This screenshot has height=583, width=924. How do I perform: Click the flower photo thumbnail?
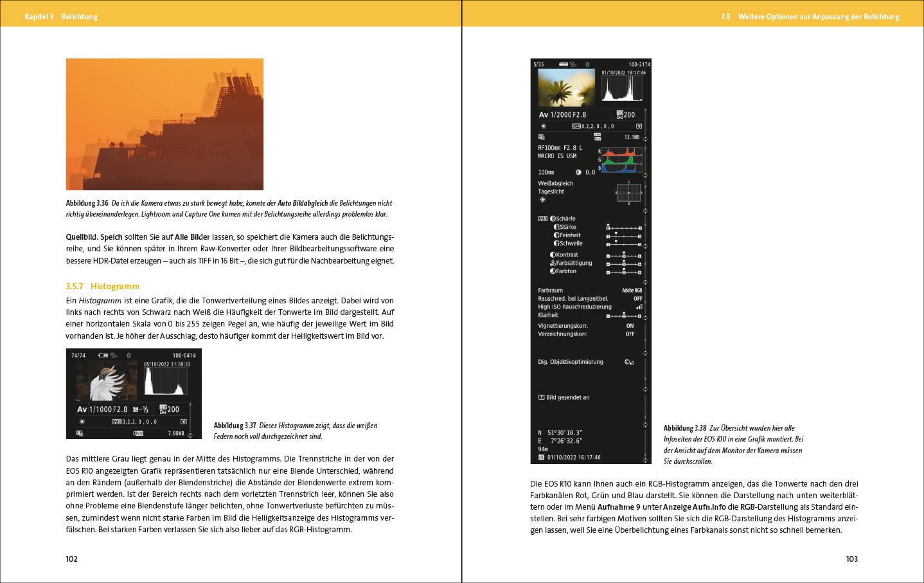coord(566,87)
